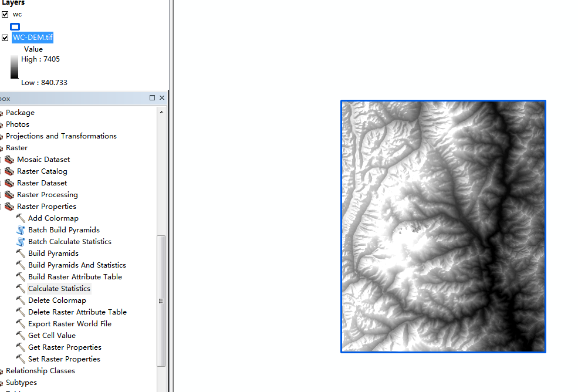The height and width of the screenshot is (392, 578).
Task: Click the Raster Processing toolset icon
Action: (x=9, y=195)
